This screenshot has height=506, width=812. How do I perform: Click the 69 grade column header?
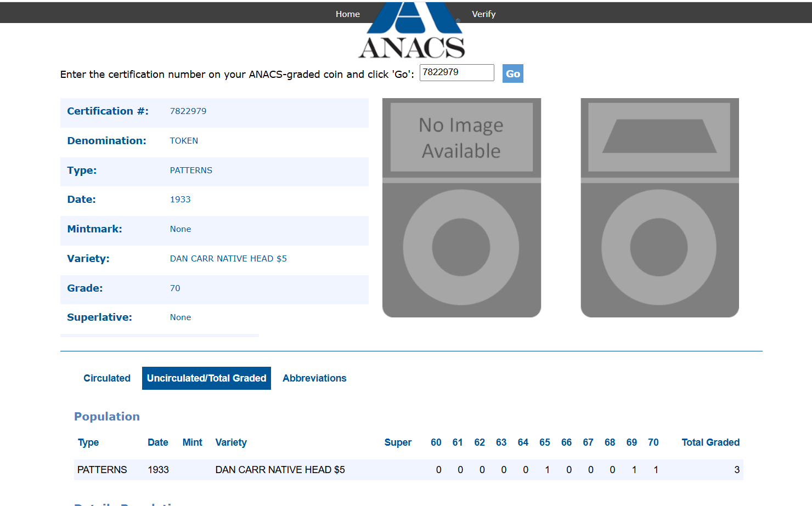tap(631, 442)
